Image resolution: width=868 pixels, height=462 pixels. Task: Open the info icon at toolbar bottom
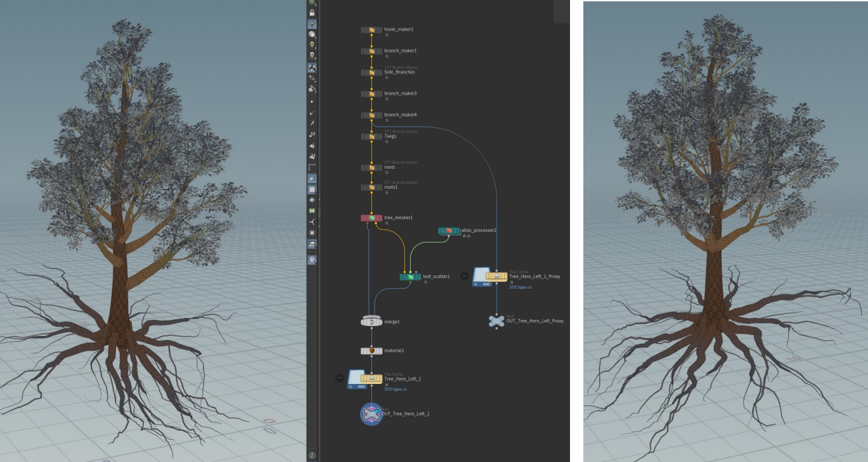(312, 455)
